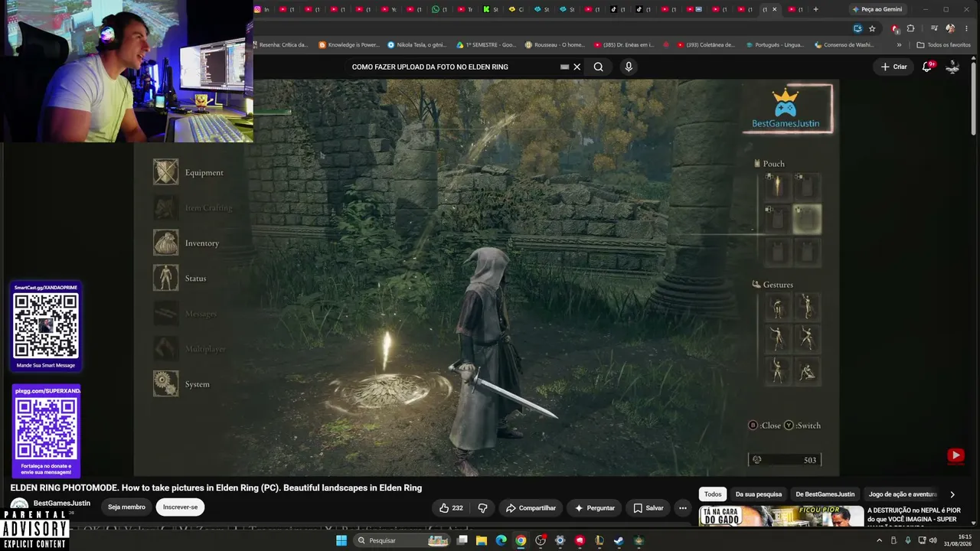Click the Multiplayer menu entry
The width and height of the screenshot is (980, 551).
pyautogui.click(x=190, y=348)
